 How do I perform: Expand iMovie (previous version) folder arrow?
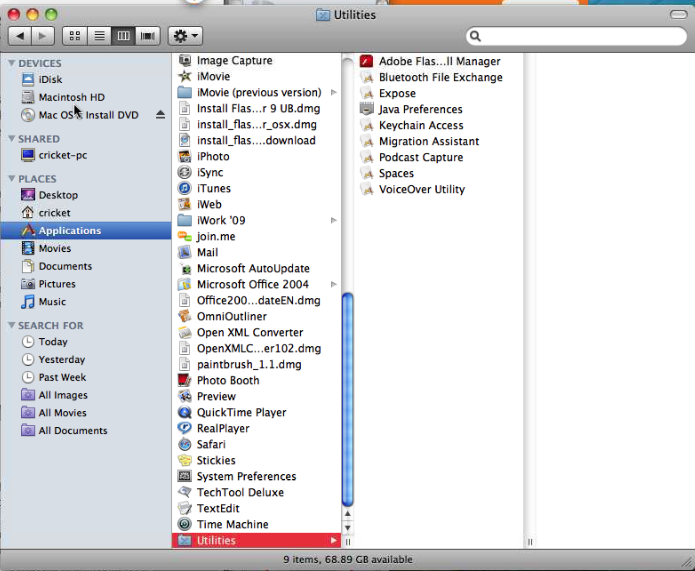[334, 92]
